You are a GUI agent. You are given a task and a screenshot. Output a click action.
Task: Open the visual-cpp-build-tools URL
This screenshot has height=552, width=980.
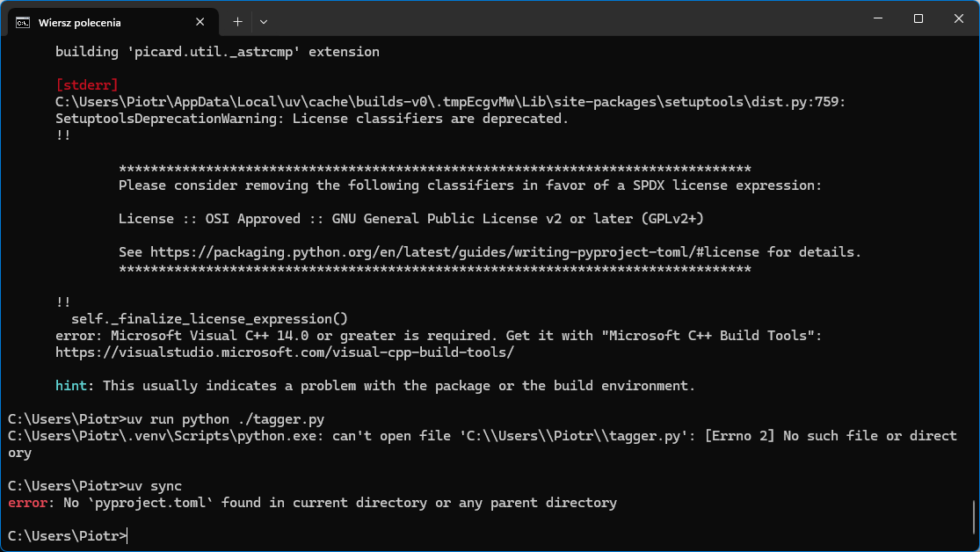284,352
